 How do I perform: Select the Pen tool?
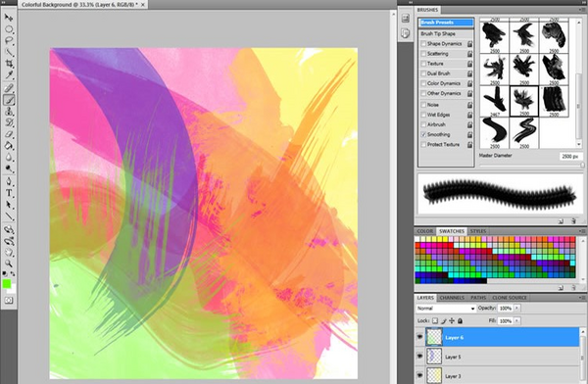(9, 182)
